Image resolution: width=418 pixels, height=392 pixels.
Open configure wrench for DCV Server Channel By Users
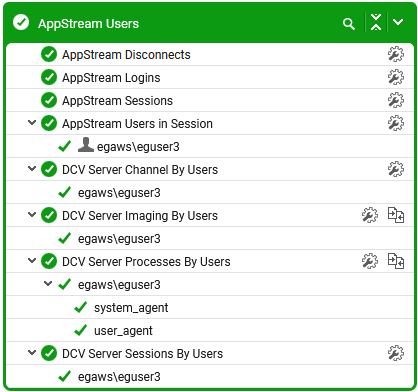pos(396,169)
